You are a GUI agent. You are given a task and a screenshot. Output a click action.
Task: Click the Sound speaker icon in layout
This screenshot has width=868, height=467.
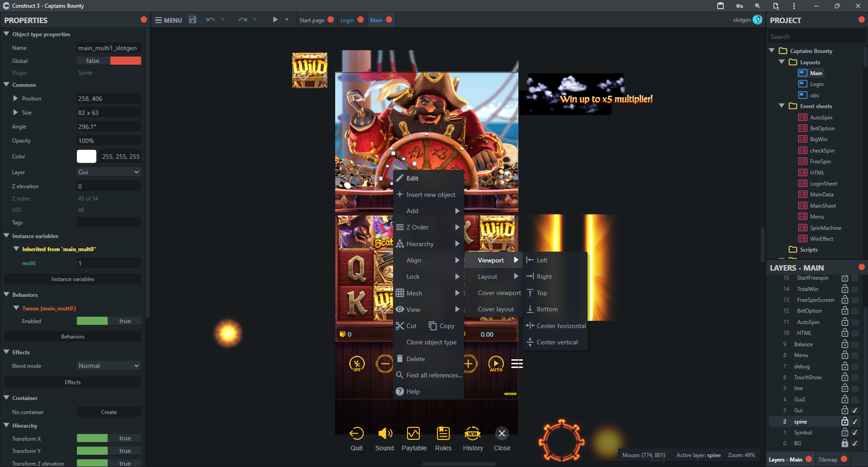coord(385,434)
